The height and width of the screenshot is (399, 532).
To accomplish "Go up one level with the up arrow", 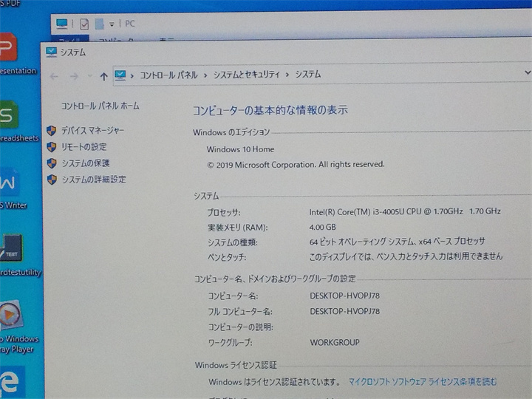I will point(104,76).
